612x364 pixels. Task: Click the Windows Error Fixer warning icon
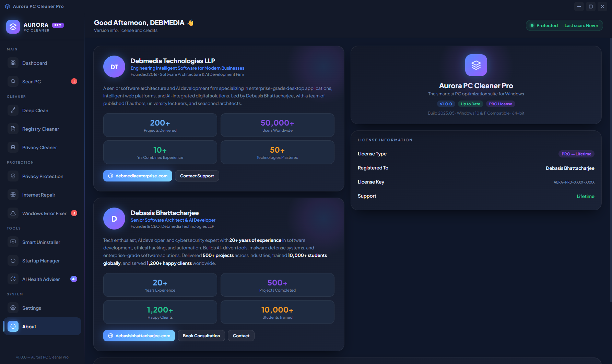(13, 213)
